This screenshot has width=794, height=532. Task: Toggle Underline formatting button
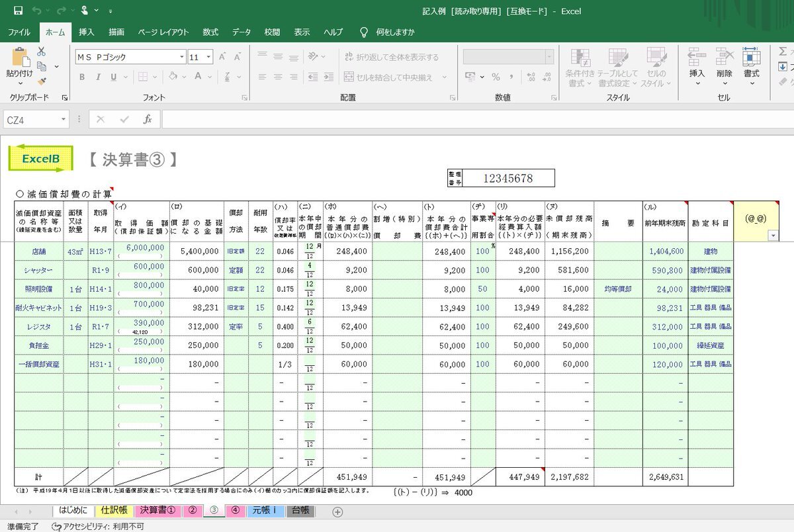[113, 77]
